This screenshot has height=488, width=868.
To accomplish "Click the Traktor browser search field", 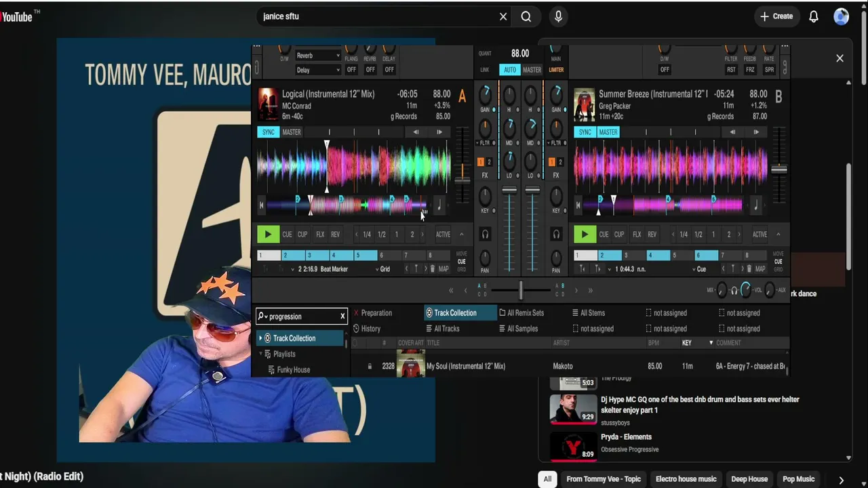I will pos(302,317).
